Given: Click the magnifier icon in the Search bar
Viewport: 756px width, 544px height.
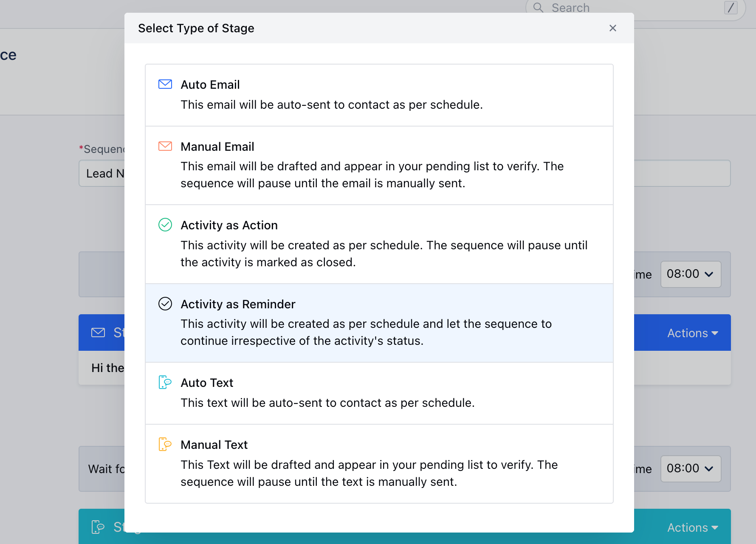Looking at the screenshot, I should tap(538, 8).
